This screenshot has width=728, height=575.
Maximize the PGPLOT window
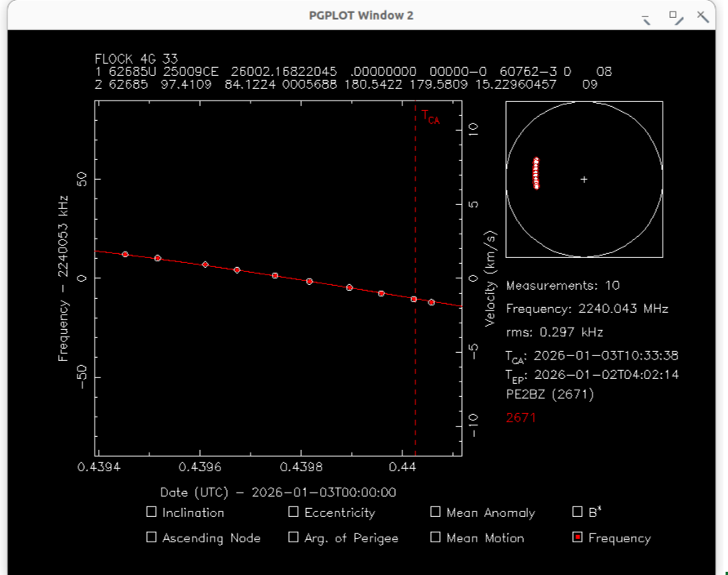pos(675,16)
